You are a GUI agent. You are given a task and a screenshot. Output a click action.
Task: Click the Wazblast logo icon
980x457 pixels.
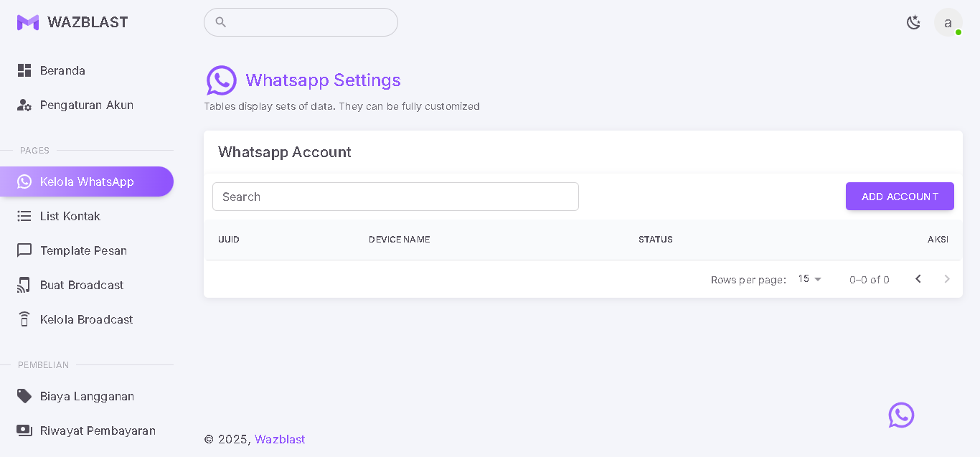[28, 22]
